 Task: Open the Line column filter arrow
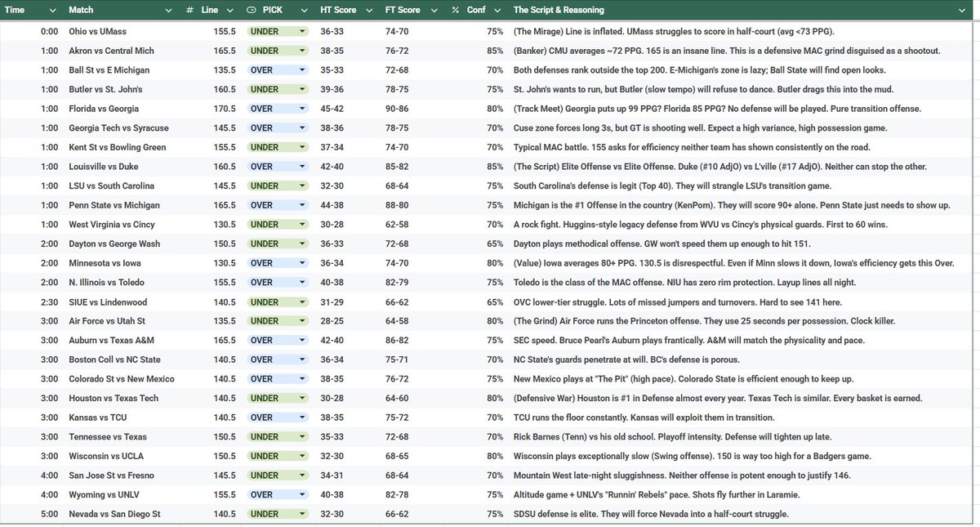click(231, 10)
